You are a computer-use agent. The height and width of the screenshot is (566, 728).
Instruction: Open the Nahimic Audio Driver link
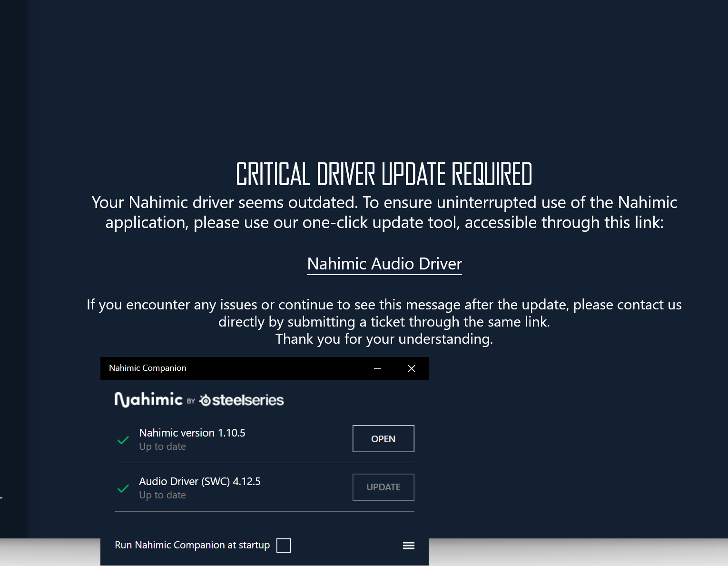384,264
